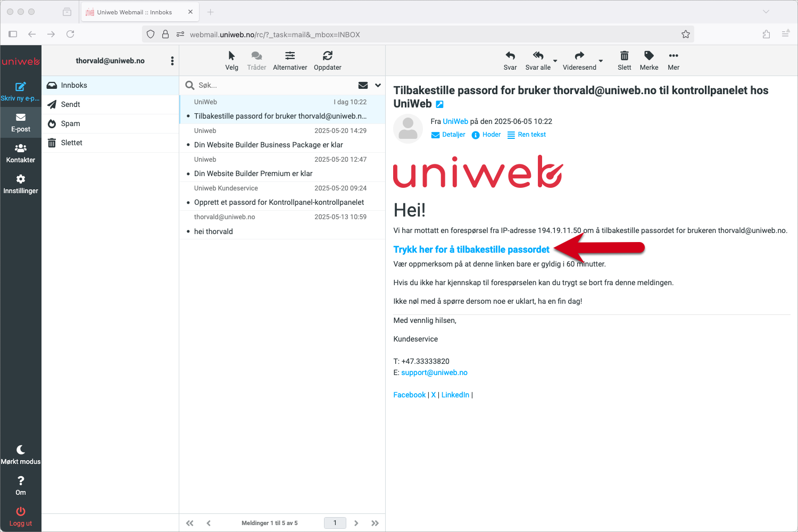Image resolution: width=798 pixels, height=532 pixels.
Task: Open the Mer more-actions menu
Action: coord(674,61)
